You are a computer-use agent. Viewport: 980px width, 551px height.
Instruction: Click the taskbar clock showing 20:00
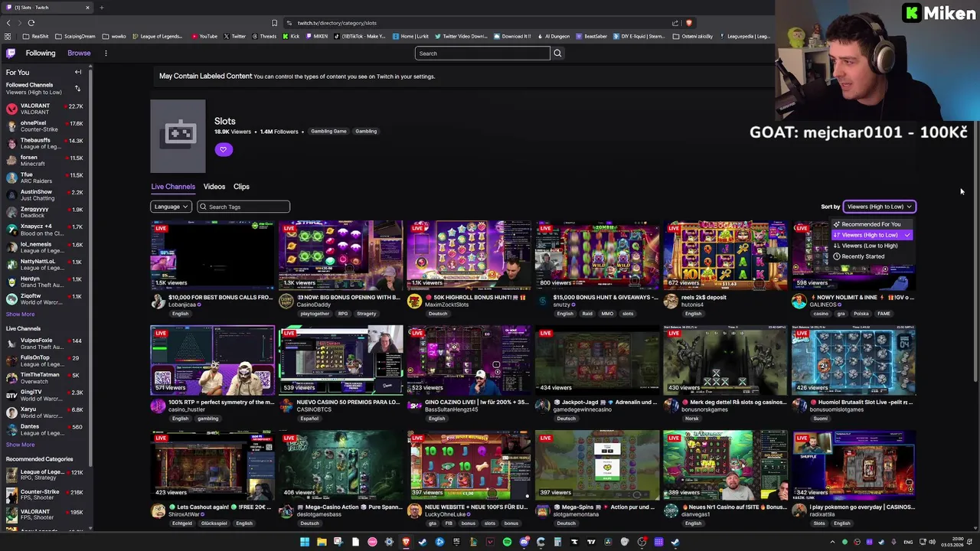[x=952, y=542]
